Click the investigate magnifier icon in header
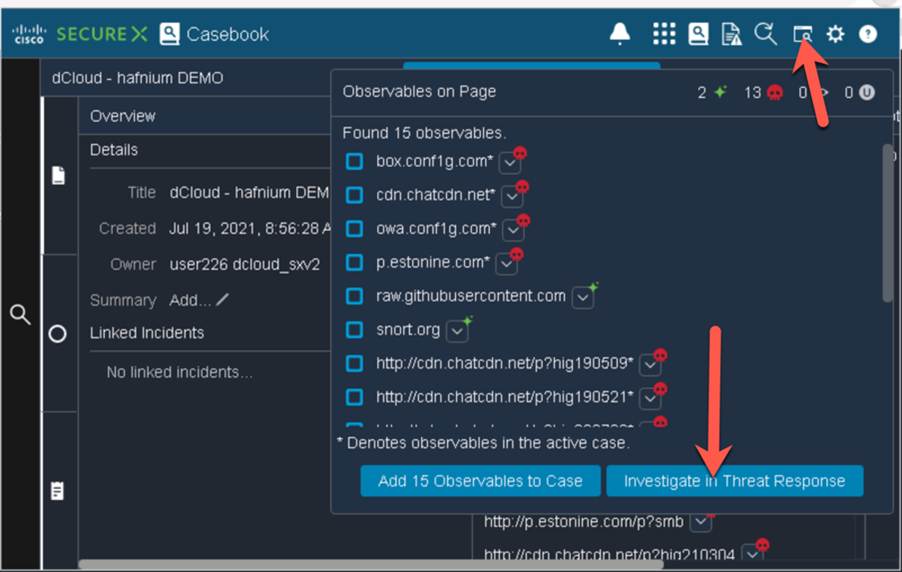Screen dimensions: 902x572 pos(766,34)
